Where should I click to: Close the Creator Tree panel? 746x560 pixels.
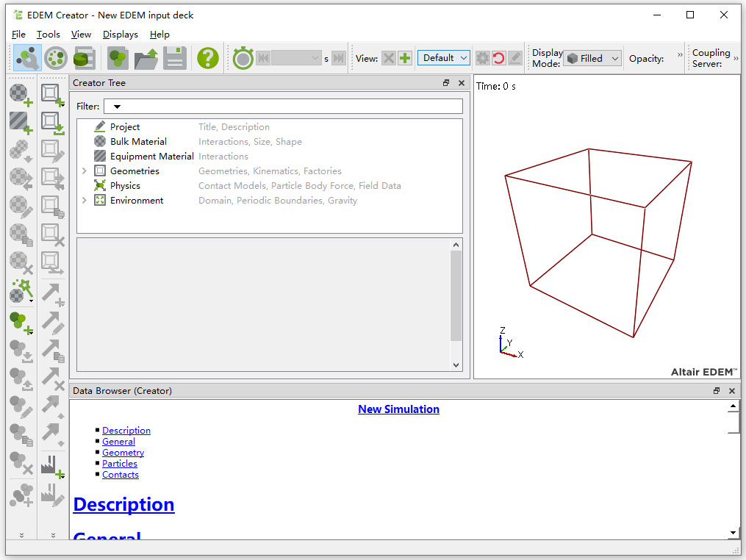461,83
